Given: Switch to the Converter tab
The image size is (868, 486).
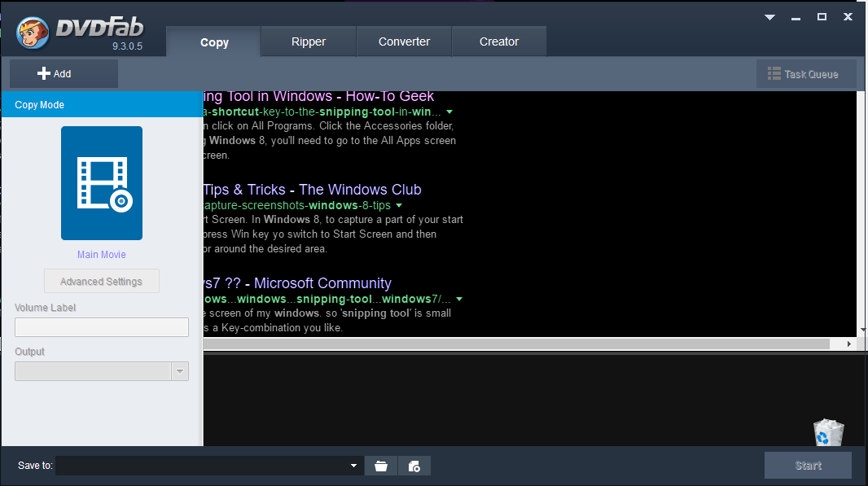Looking at the screenshot, I should (404, 42).
